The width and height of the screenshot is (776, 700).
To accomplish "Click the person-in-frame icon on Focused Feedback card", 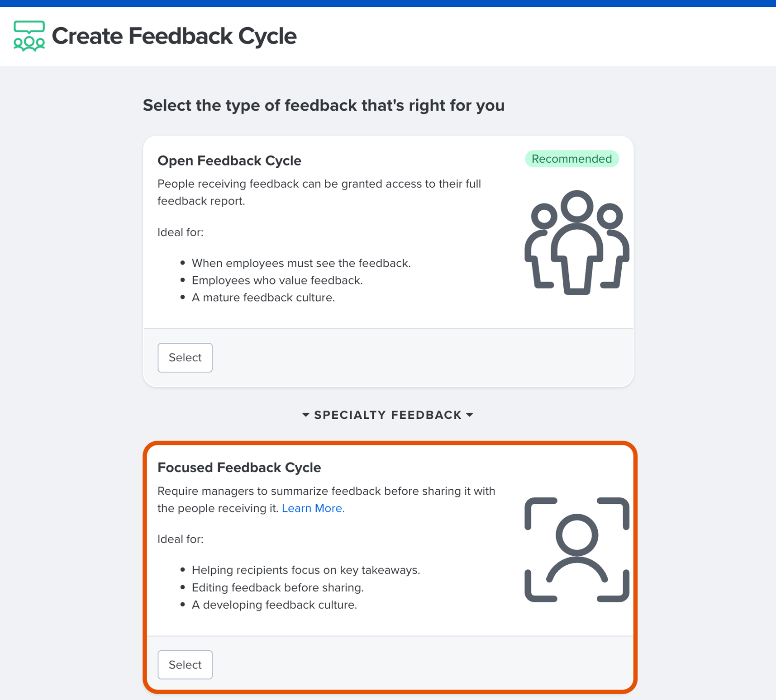I will click(576, 549).
